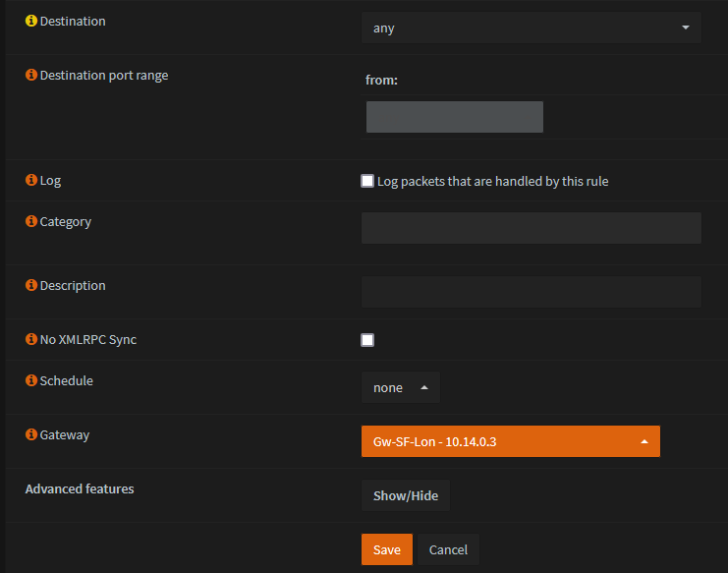Click the info icon beside Destination port range

coord(31,75)
